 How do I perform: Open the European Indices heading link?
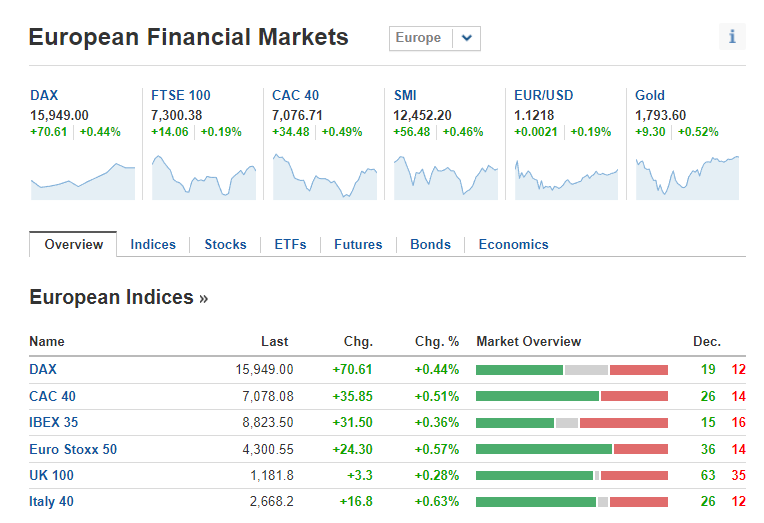point(118,297)
